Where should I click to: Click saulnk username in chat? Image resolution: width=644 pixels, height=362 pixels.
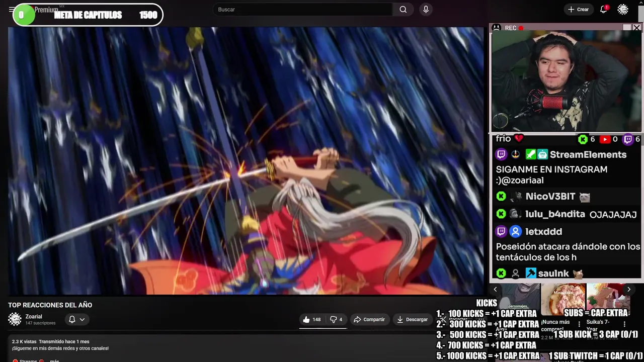click(x=553, y=274)
